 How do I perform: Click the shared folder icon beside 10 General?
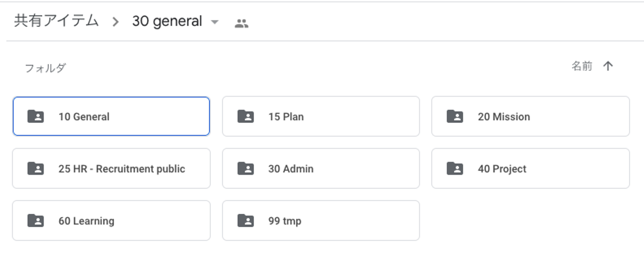(x=36, y=117)
